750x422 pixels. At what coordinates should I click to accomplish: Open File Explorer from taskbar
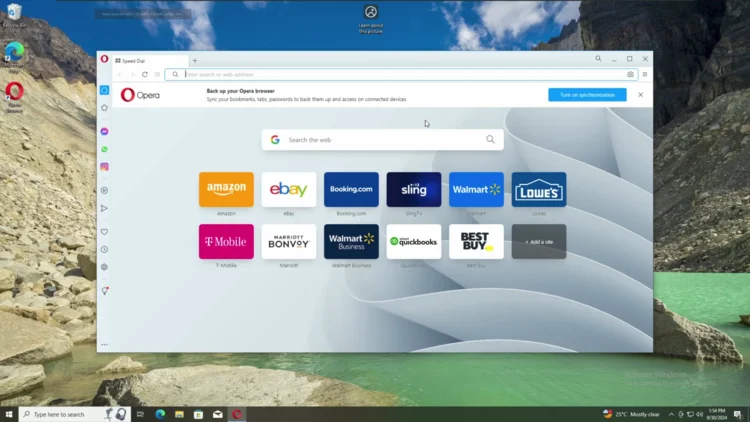click(x=179, y=414)
